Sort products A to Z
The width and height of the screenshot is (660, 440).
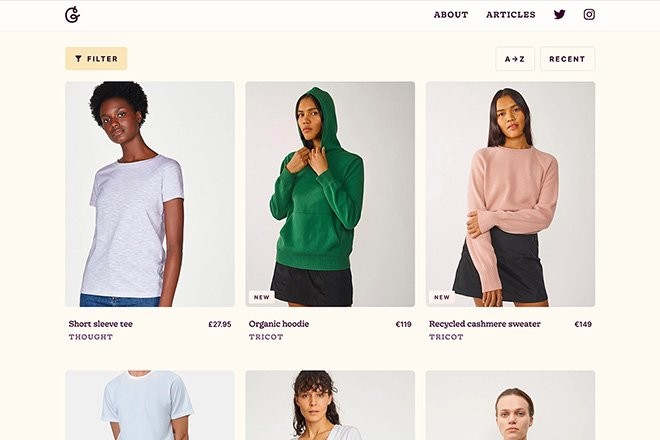514,59
